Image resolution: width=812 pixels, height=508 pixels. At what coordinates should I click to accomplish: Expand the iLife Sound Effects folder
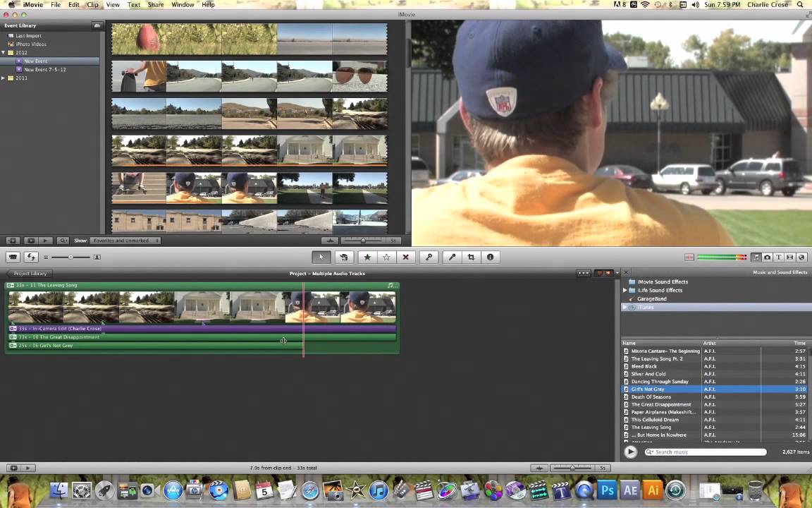625,290
